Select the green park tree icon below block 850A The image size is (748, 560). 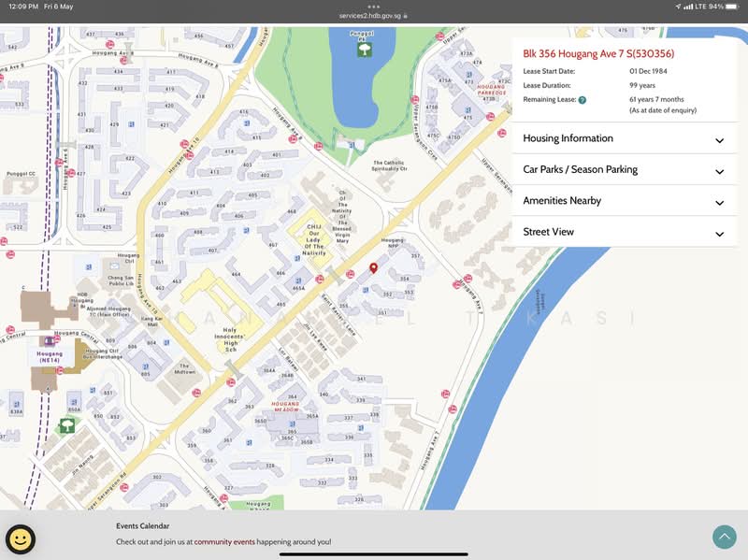pyautogui.click(x=67, y=425)
